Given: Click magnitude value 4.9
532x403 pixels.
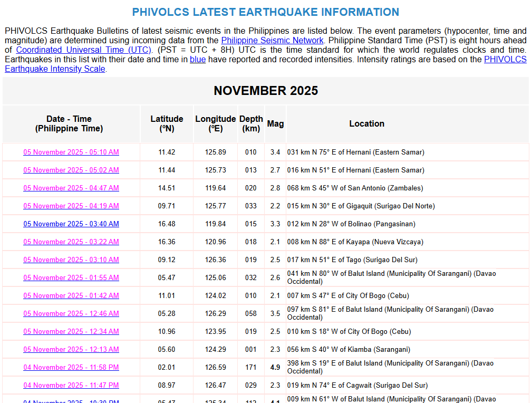Looking at the screenshot, I should tap(275, 367).
